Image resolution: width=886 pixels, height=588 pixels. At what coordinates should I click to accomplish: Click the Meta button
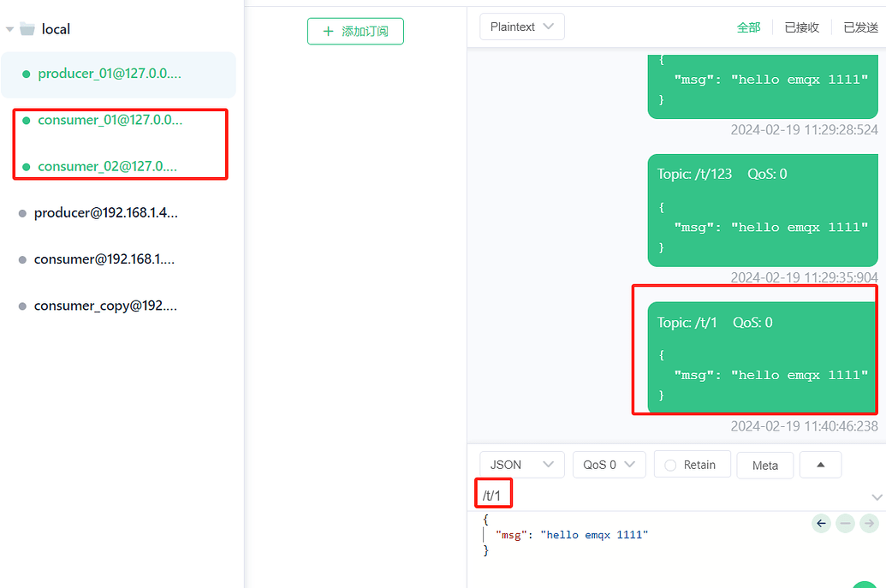pos(764,466)
